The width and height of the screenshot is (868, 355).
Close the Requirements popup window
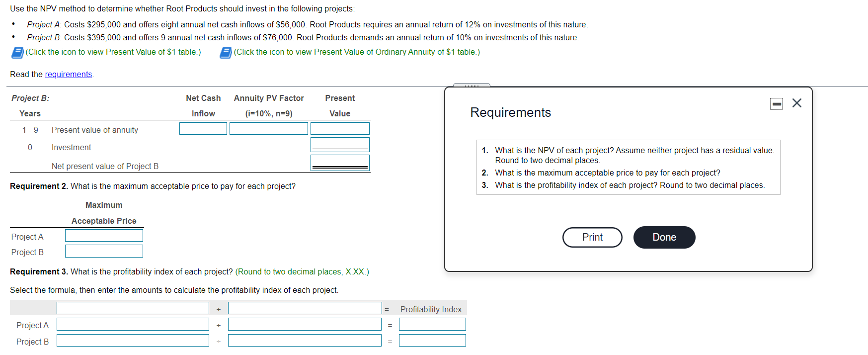pyautogui.click(x=797, y=103)
